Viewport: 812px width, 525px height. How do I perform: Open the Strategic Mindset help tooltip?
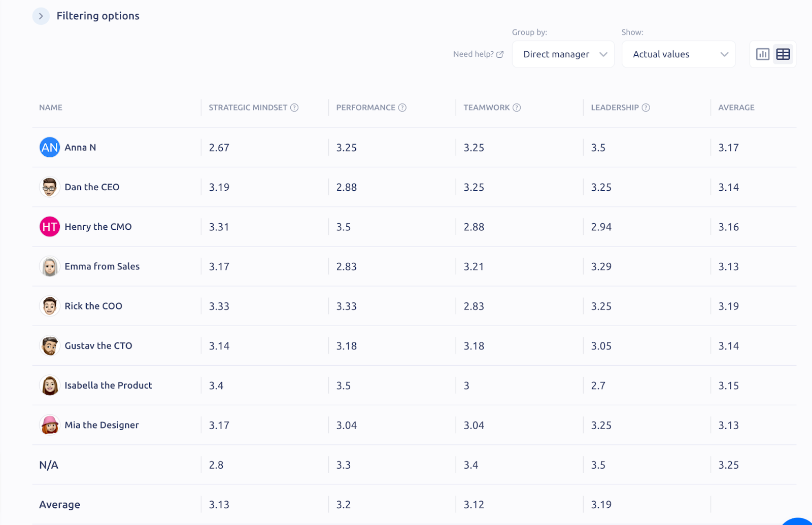point(295,108)
